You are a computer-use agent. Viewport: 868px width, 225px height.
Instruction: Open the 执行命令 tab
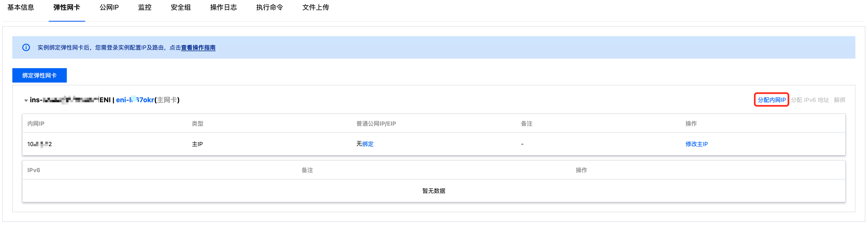coord(269,7)
